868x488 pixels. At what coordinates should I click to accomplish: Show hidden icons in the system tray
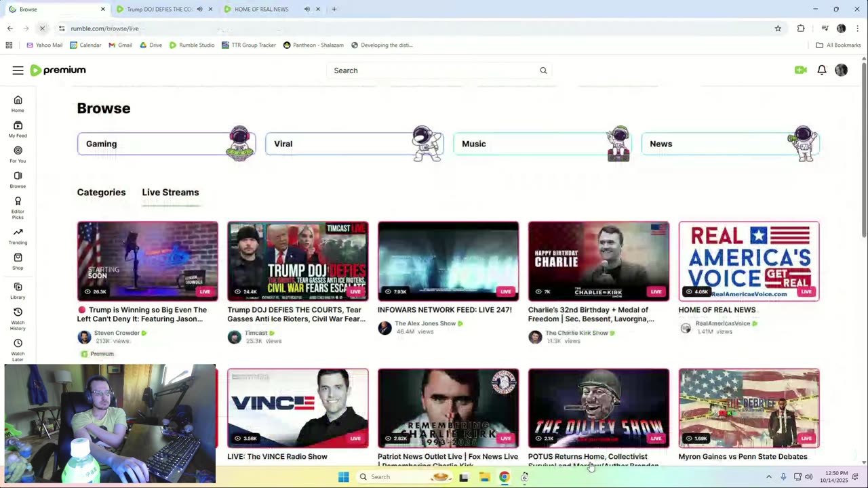pyautogui.click(x=768, y=476)
